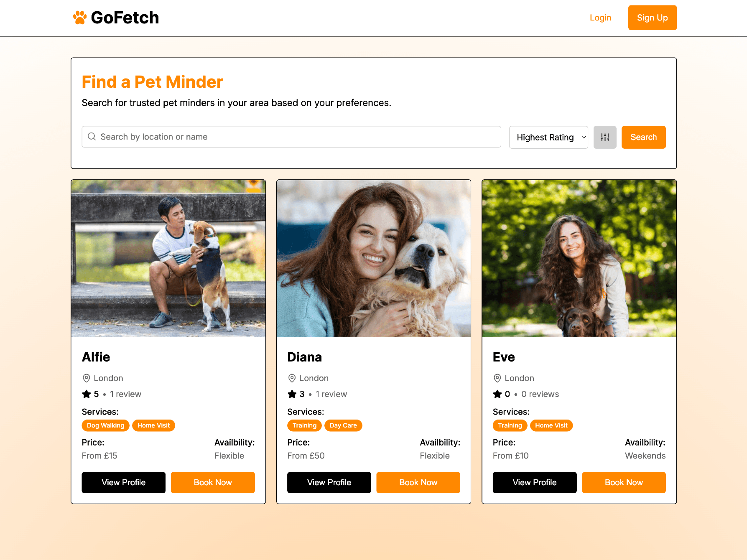Click Diana's rating star icon

292,394
